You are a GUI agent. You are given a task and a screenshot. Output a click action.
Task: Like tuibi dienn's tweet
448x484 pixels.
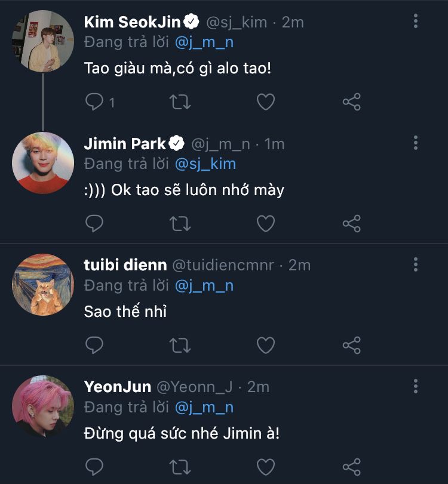point(265,345)
